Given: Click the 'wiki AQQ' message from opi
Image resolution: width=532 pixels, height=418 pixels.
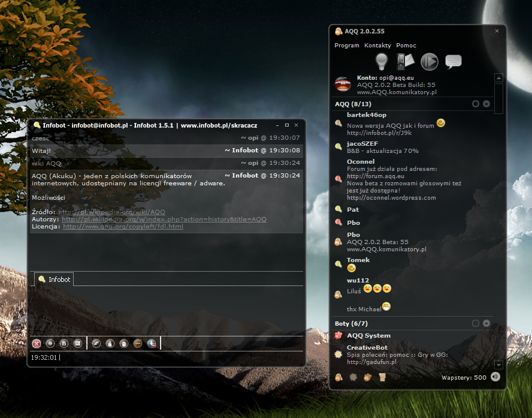Looking at the screenshot, I should click(x=46, y=163).
